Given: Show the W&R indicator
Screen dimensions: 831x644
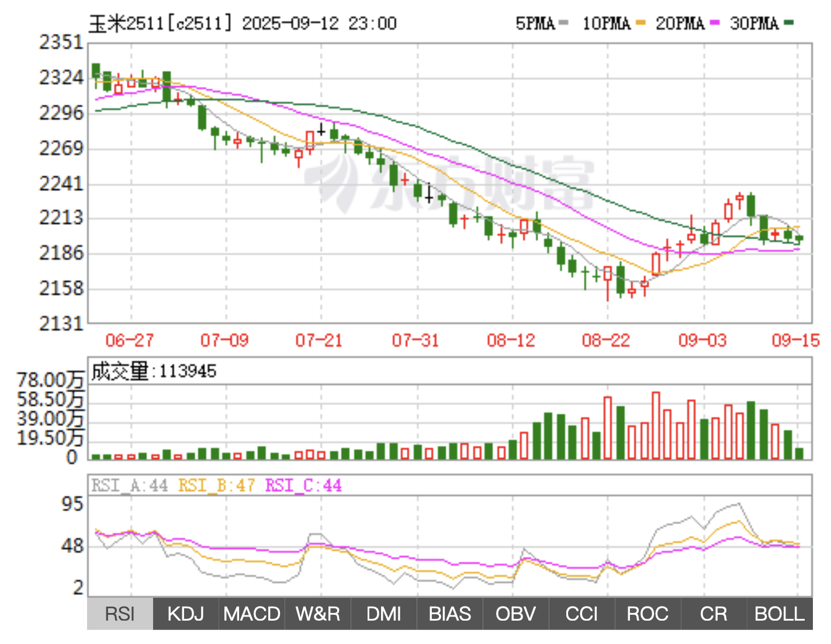Looking at the screenshot, I should [318, 614].
